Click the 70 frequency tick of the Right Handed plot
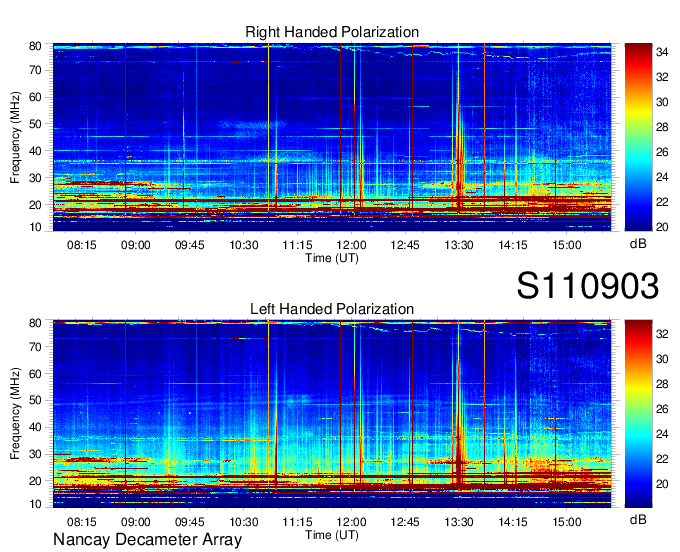 (35, 70)
